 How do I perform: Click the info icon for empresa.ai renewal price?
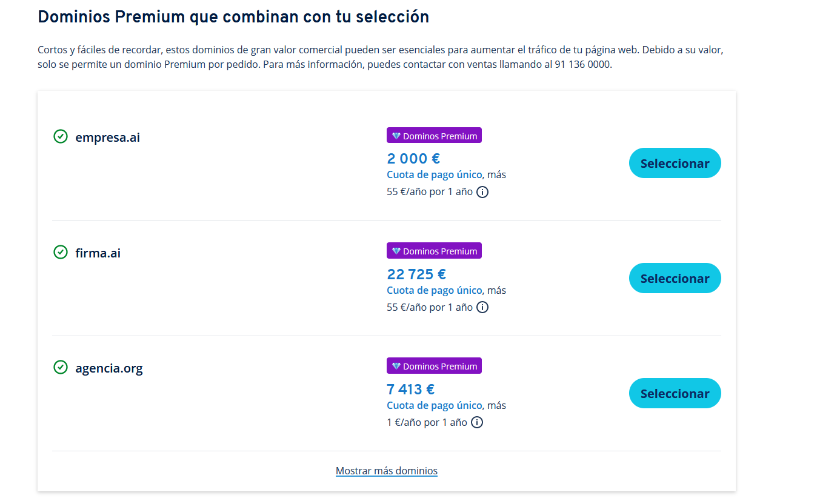coord(482,192)
